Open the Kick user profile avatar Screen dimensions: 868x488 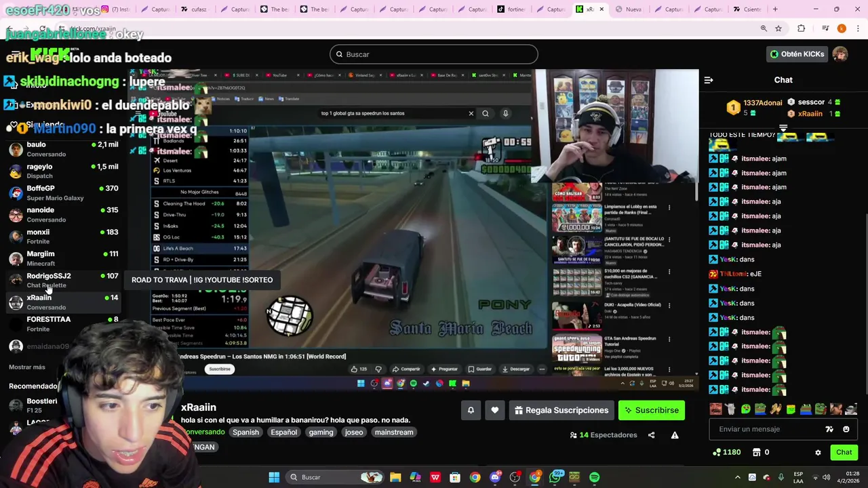840,54
